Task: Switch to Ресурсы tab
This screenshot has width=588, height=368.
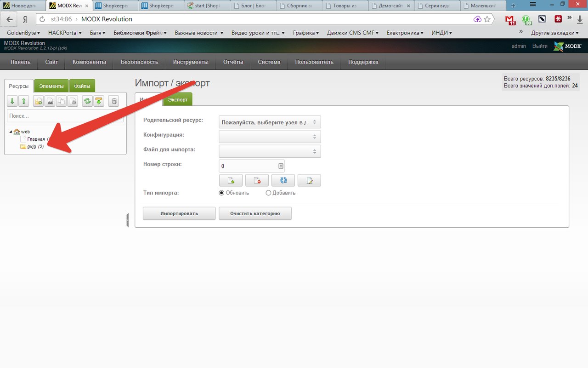Action: point(18,86)
